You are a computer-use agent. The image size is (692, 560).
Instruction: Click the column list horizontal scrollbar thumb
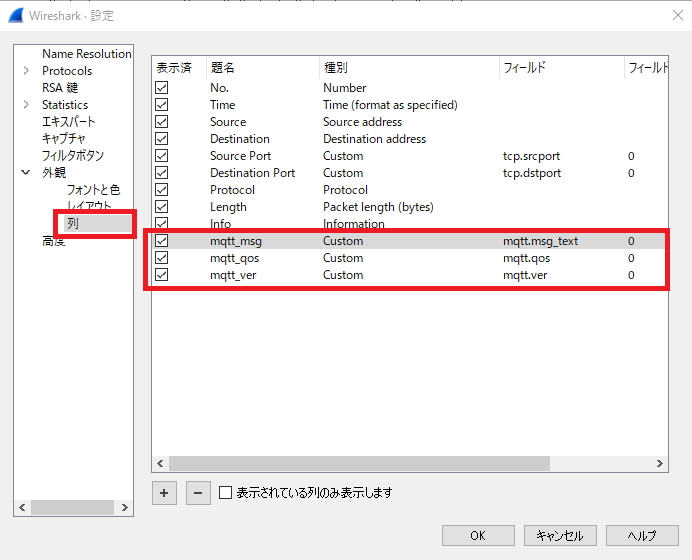coord(359,463)
